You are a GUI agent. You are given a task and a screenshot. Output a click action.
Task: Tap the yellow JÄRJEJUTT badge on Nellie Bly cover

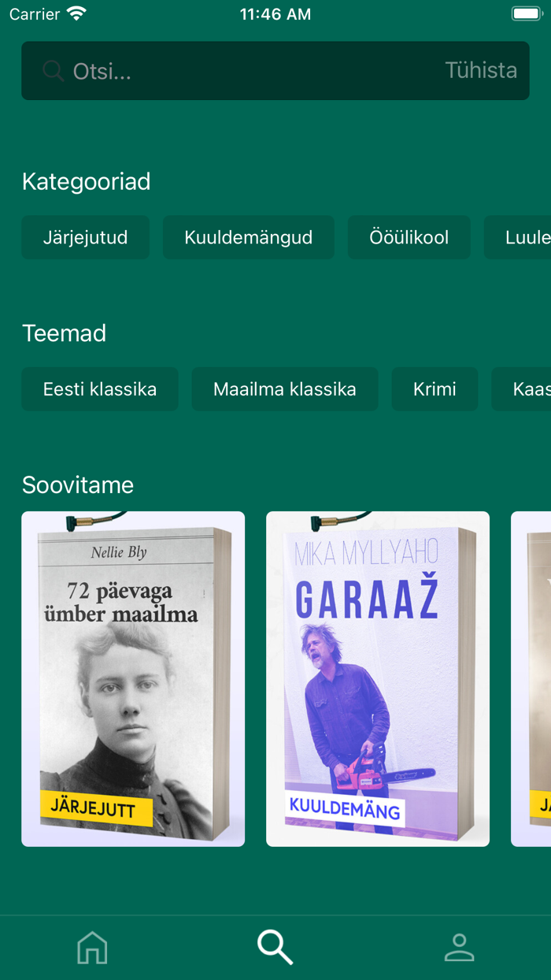[x=96, y=807]
